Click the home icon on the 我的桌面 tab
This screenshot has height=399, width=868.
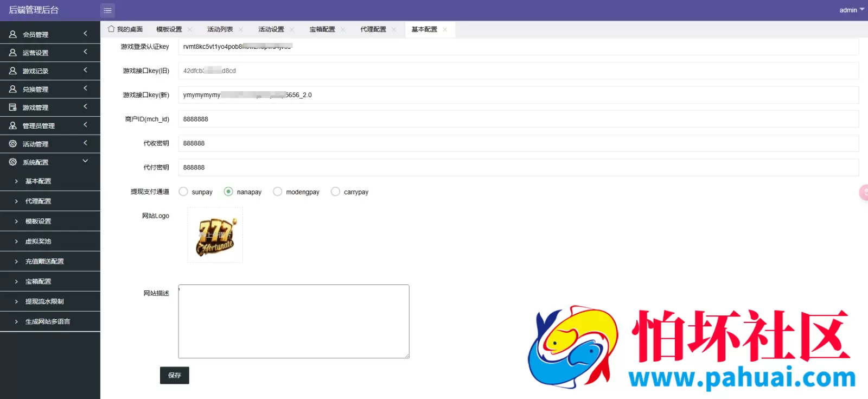111,29
